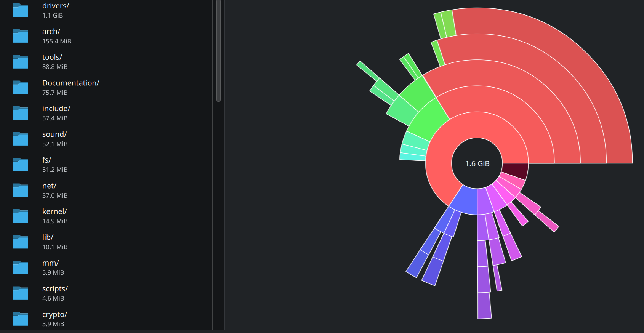Click the fs/ folder icon
Image resolution: width=644 pixels, height=333 pixels.
point(21,165)
